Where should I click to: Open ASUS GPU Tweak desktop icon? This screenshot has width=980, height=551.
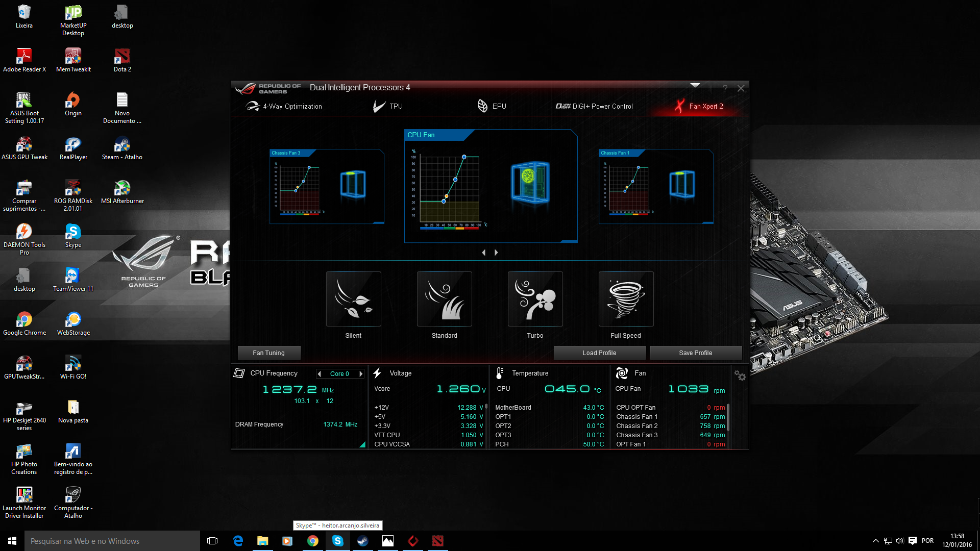[x=24, y=148]
